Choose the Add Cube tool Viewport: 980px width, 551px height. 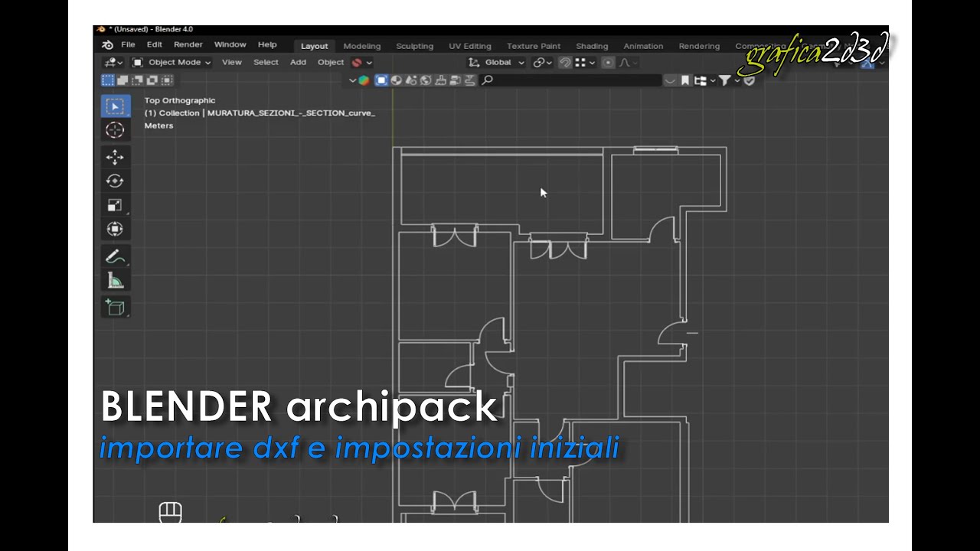(x=115, y=307)
